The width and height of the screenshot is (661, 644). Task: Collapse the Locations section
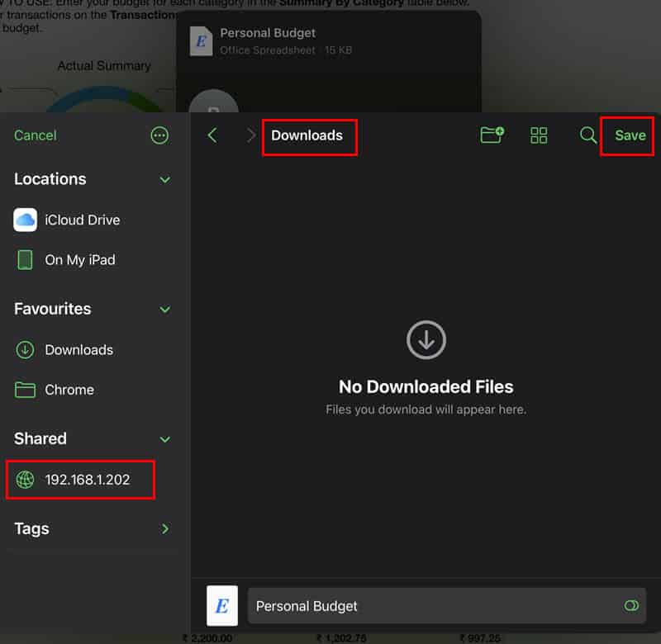click(x=165, y=180)
